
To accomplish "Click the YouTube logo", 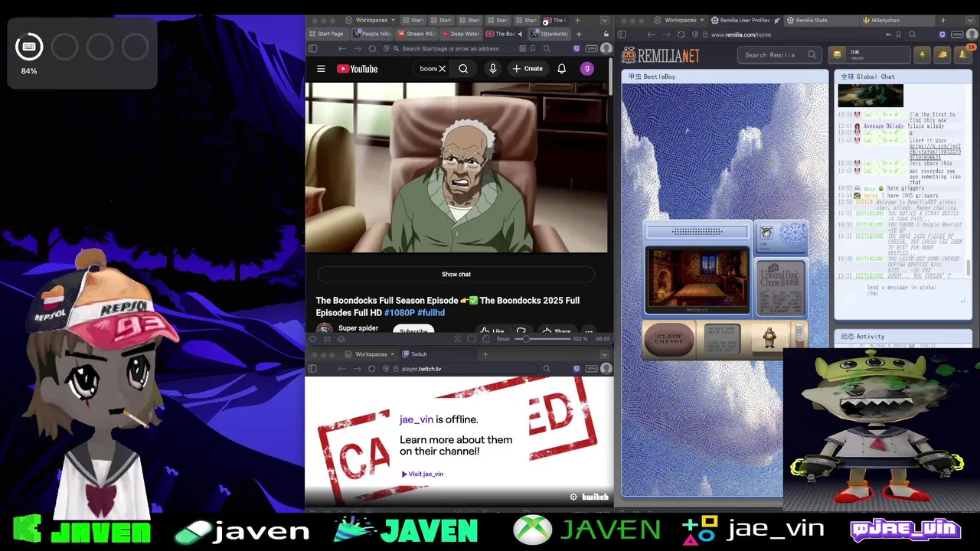I will (x=358, y=69).
